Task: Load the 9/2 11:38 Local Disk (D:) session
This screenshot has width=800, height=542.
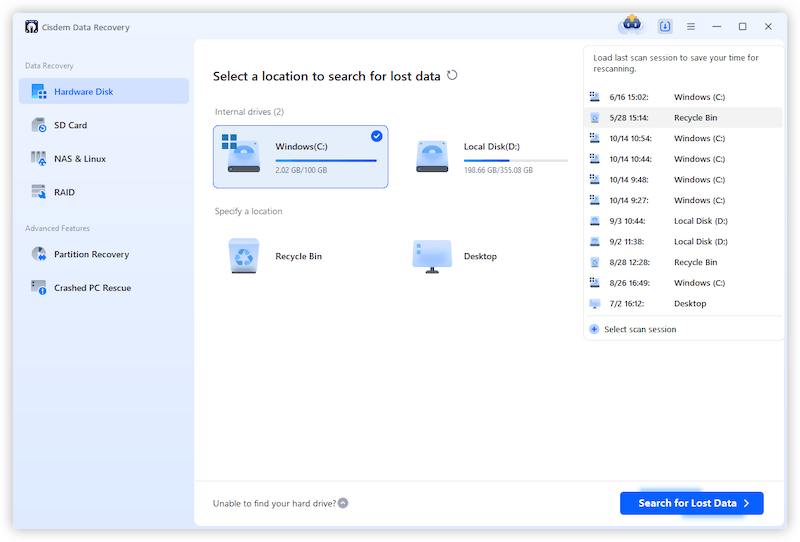Action: tap(683, 241)
